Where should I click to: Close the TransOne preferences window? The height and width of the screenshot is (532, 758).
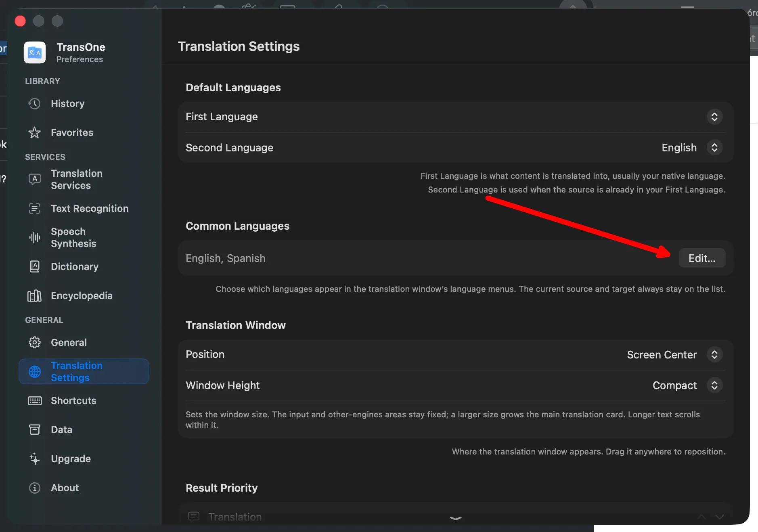click(x=20, y=21)
